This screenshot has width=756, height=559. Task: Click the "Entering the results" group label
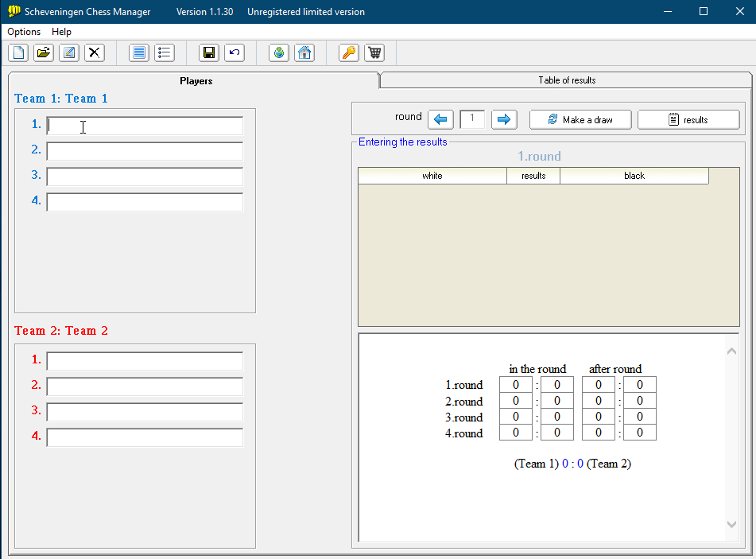pos(402,142)
